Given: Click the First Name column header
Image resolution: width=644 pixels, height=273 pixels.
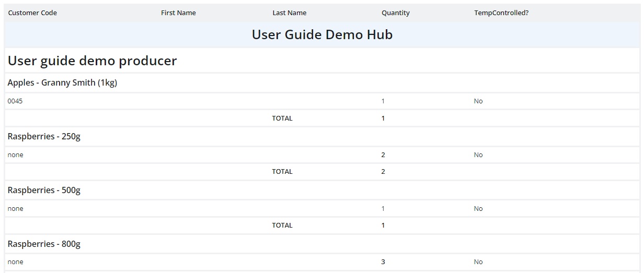Looking at the screenshot, I should 178,13.
